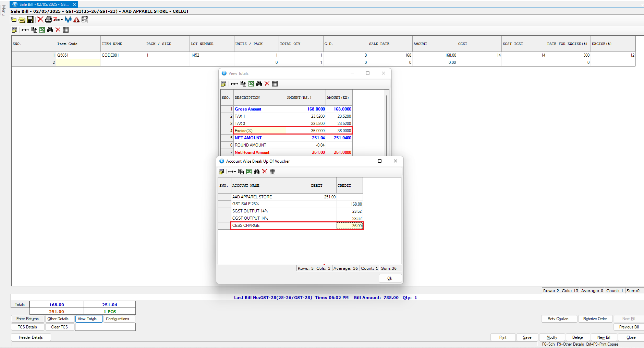Click the empty Item Code cell in row 2
The image size is (644, 348).
(x=78, y=62)
